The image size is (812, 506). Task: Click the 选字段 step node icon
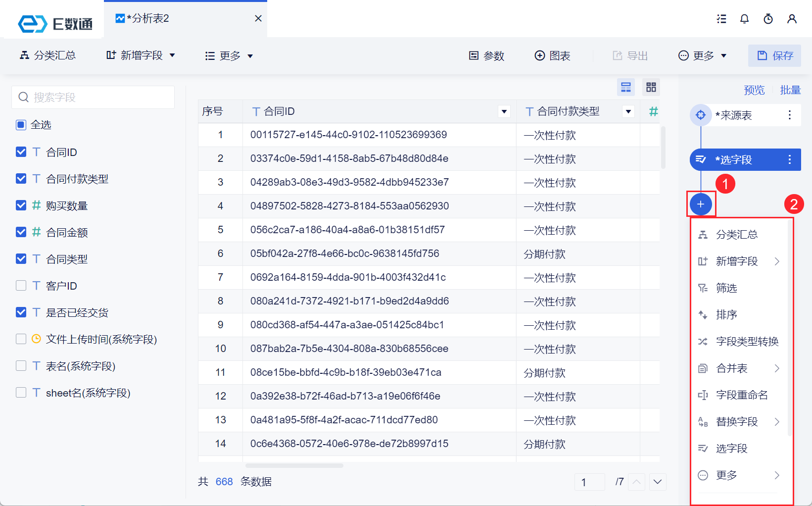coord(701,159)
